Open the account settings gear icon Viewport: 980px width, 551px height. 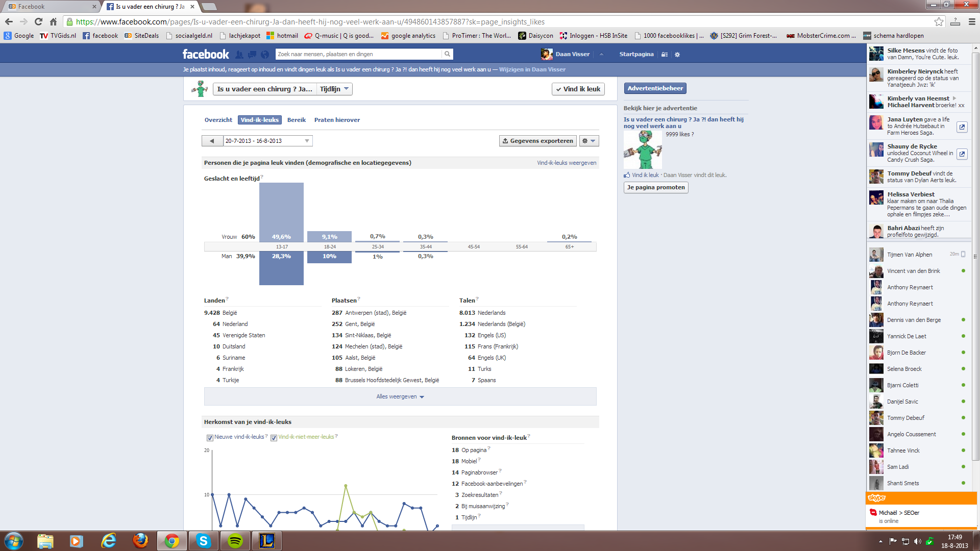[x=677, y=55]
